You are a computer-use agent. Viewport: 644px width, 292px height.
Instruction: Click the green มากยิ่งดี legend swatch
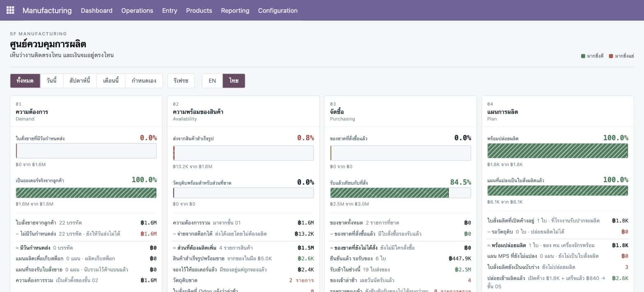tap(583, 56)
